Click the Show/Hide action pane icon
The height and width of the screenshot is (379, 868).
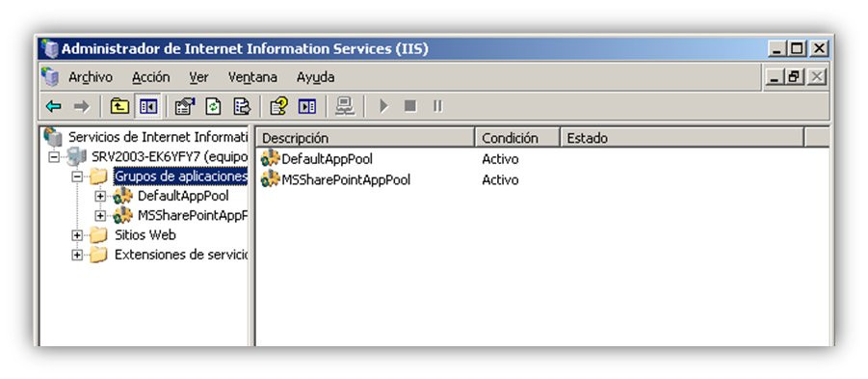(x=307, y=106)
